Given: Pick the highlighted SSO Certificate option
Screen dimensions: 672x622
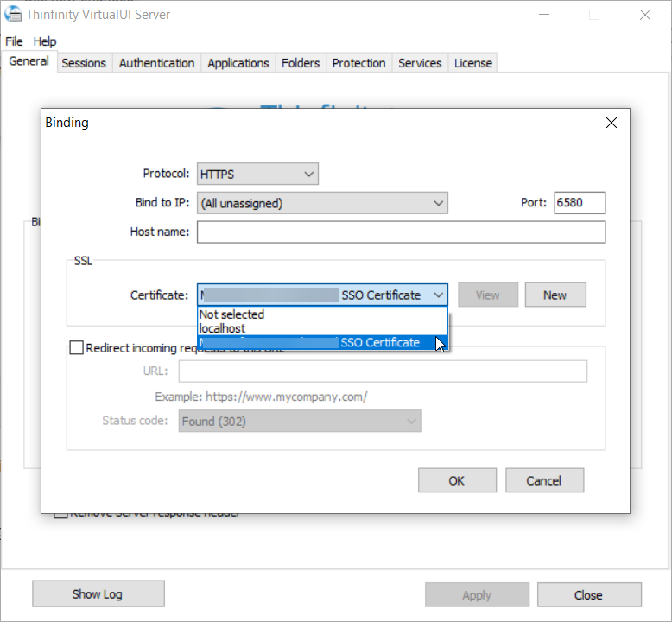Looking at the screenshot, I should [x=322, y=342].
